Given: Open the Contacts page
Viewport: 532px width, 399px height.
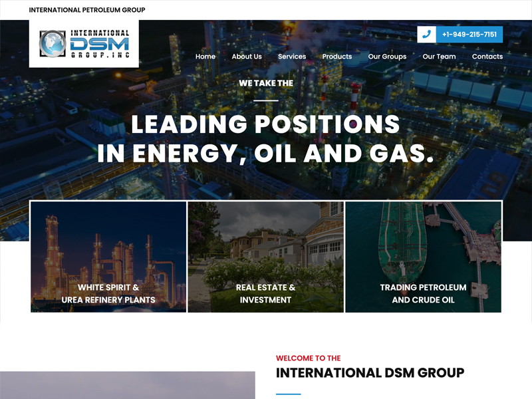Looking at the screenshot, I should (487, 57).
